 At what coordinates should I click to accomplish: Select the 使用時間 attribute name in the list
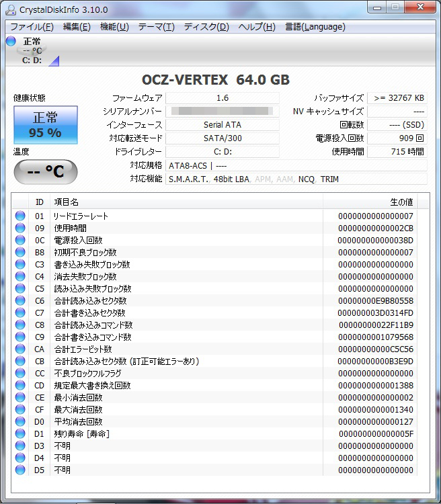[x=70, y=228]
